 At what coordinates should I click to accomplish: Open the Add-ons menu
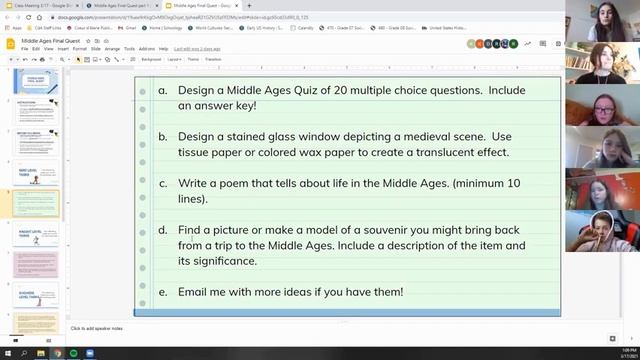click(147, 49)
